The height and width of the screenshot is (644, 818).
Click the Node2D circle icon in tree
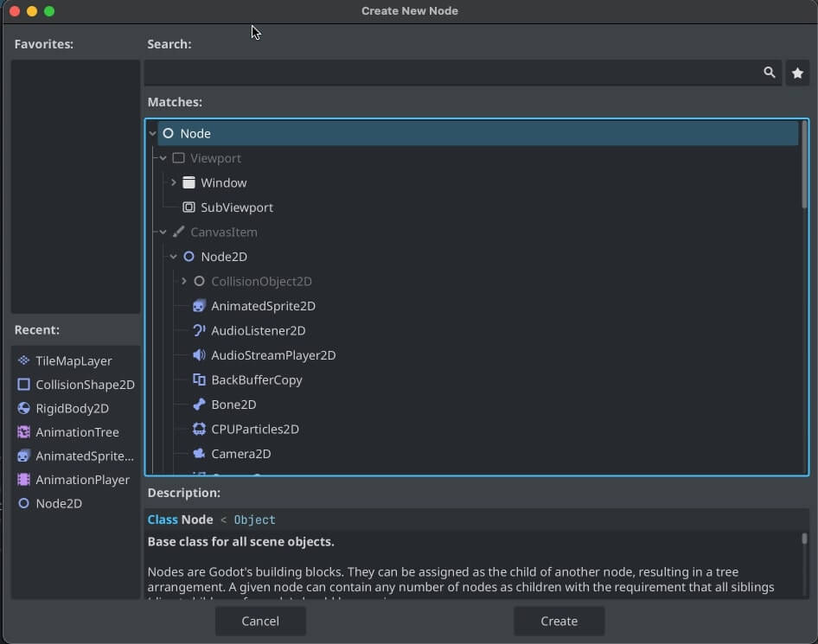(189, 257)
